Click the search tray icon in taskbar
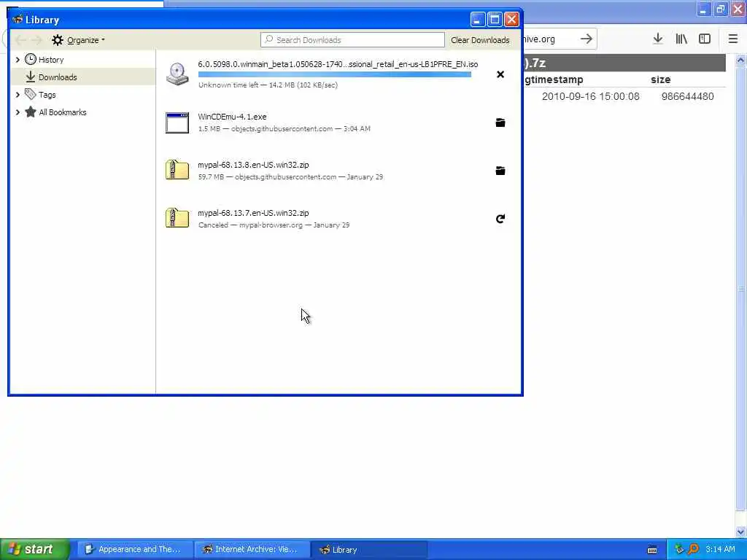 (x=693, y=549)
